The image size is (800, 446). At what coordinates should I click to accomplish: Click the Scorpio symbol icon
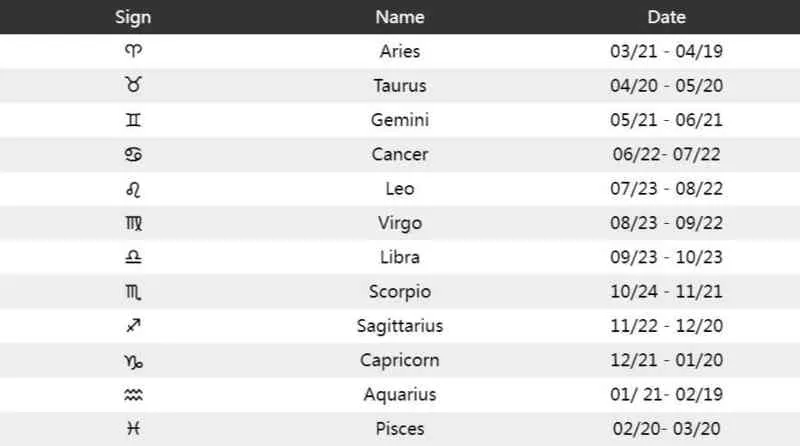(133, 292)
